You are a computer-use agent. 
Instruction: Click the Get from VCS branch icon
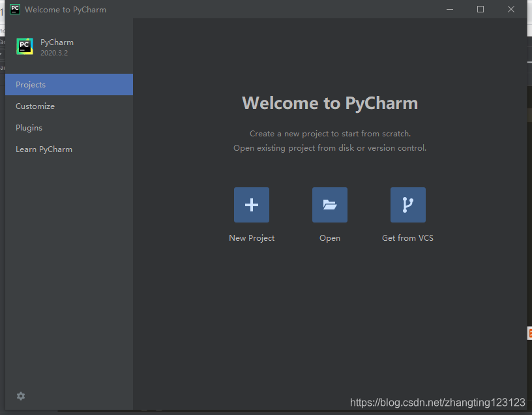[408, 205]
